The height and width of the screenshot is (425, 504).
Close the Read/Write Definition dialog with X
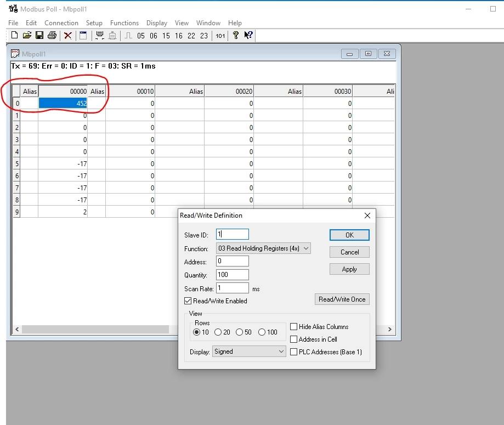point(367,216)
